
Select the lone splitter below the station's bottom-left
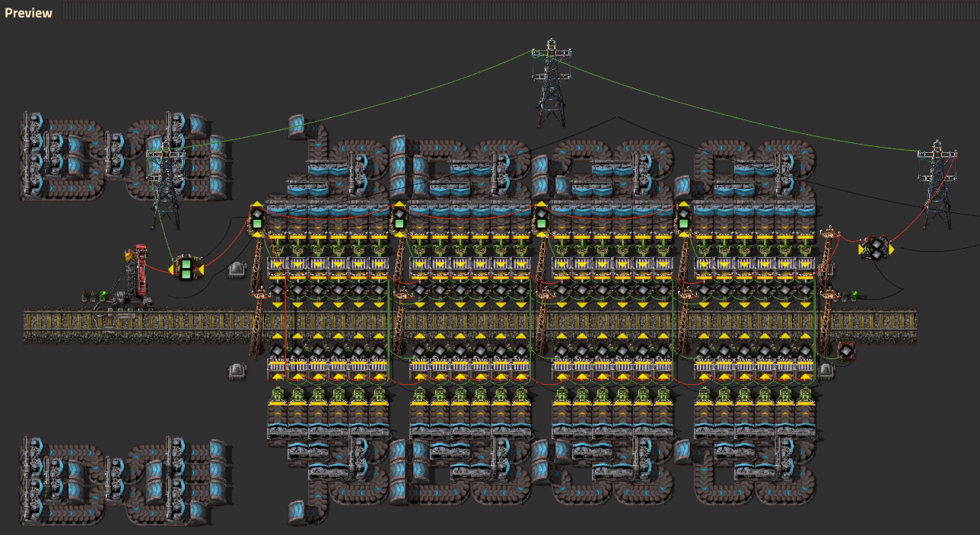pyautogui.click(x=297, y=511)
